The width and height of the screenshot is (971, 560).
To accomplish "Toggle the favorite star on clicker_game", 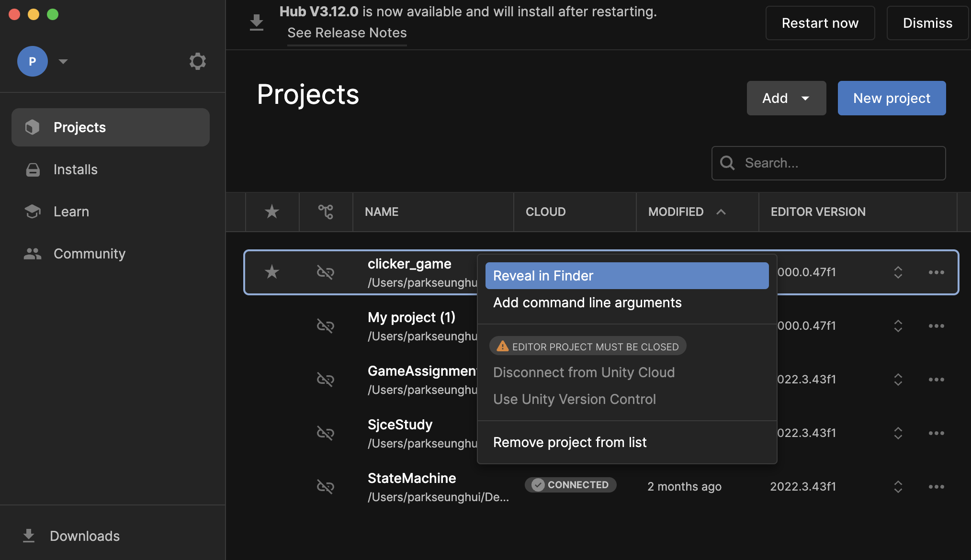I will [272, 272].
